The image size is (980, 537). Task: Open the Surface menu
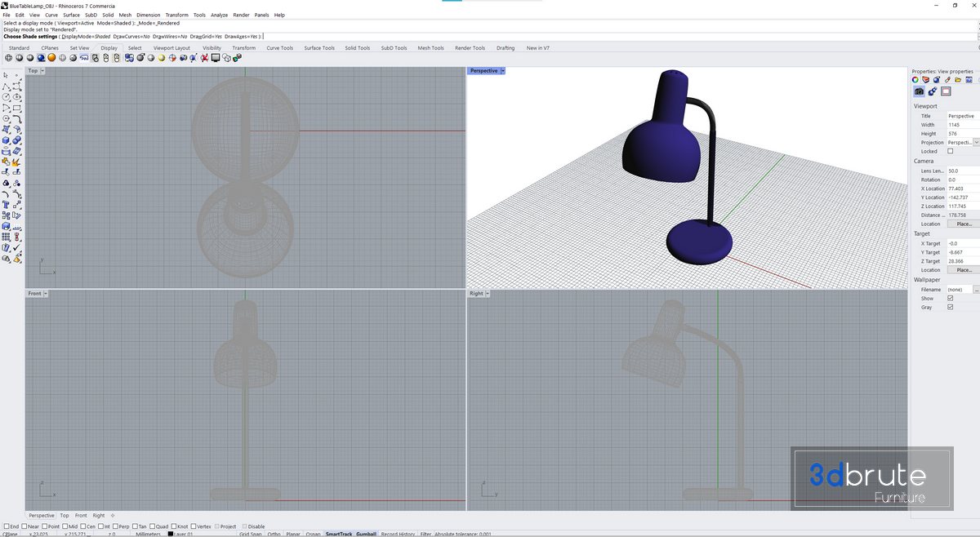tap(72, 15)
